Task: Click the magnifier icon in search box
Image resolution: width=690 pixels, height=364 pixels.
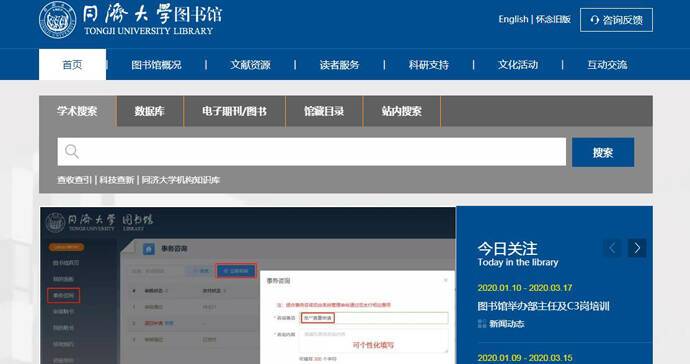Action: (72, 151)
